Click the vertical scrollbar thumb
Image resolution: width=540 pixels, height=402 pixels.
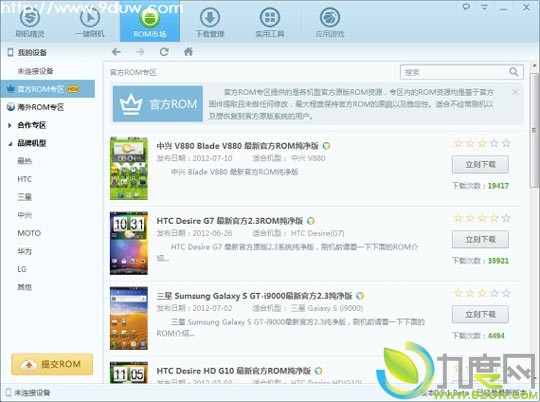point(534,131)
